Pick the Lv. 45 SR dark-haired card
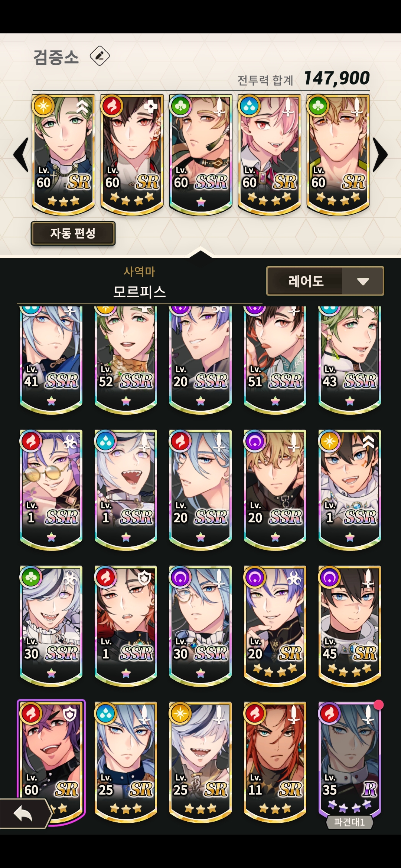The image size is (401, 868). (350, 626)
